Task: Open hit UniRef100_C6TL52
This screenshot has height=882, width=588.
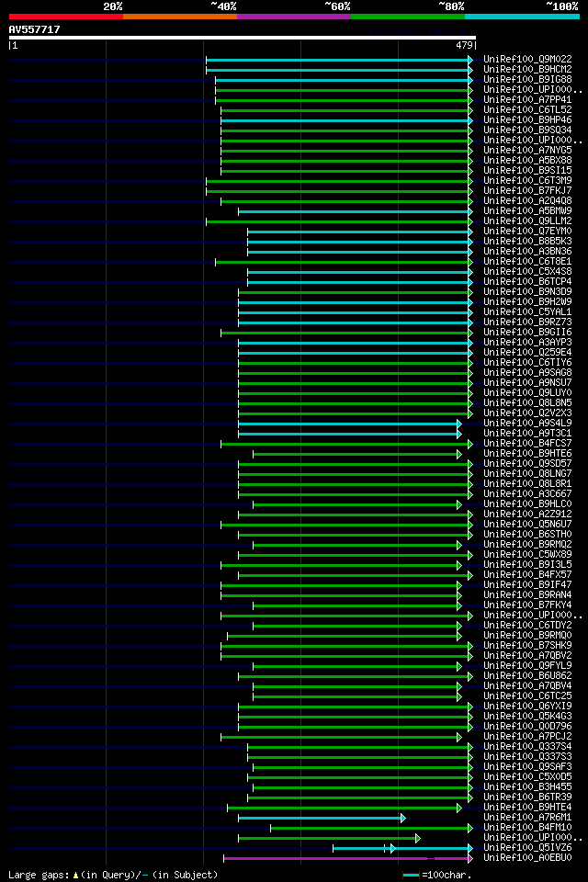Action: pyautogui.click(x=527, y=109)
